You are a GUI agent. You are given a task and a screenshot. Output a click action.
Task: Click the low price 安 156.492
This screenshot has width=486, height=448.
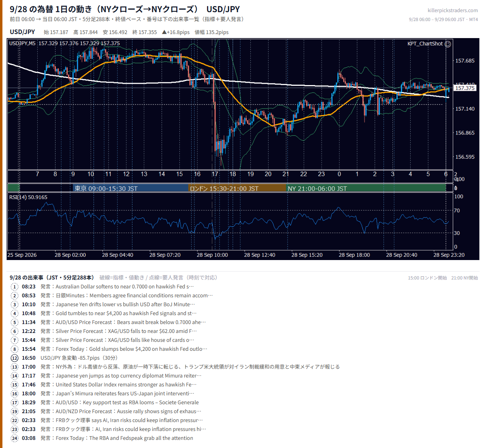(x=115, y=32)
